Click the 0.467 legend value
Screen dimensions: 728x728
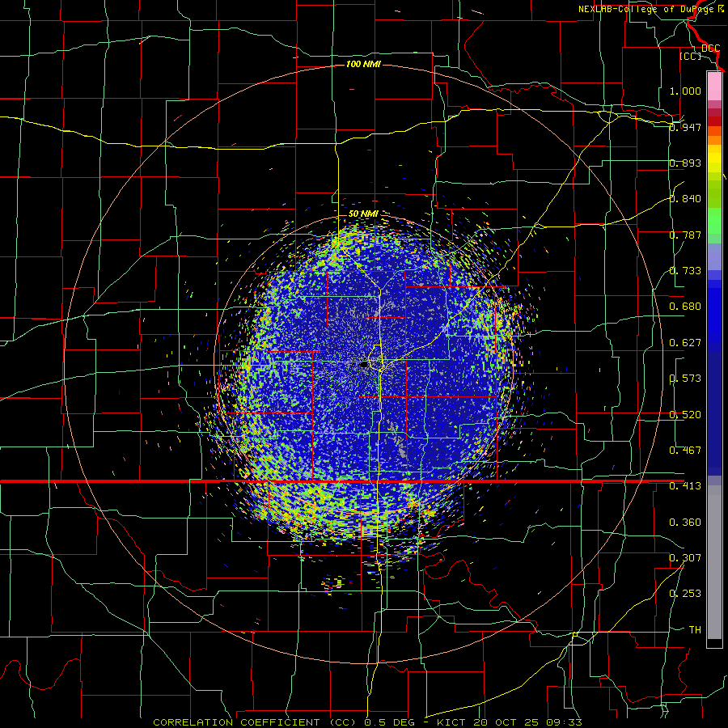pyautogui.click(x=685, y=451)
